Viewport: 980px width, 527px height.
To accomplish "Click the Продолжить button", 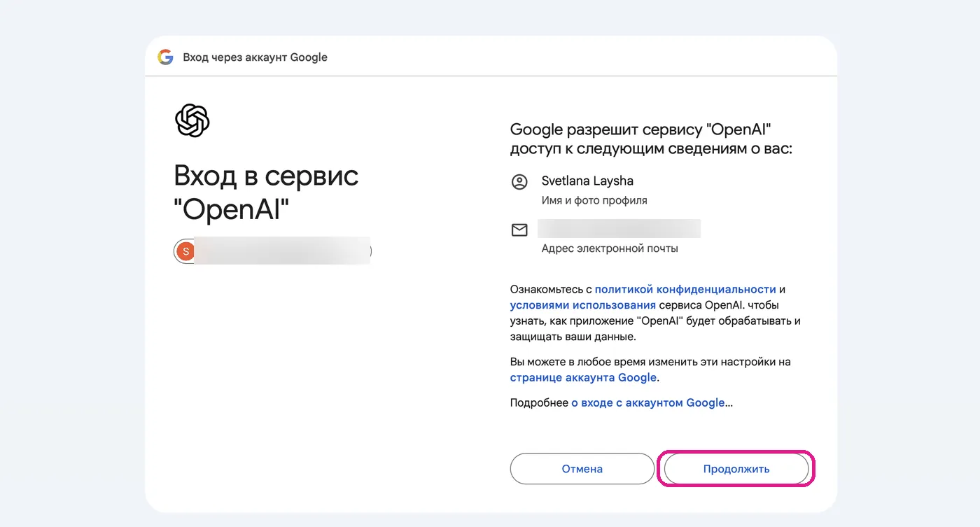I will [x=736, y=469].
